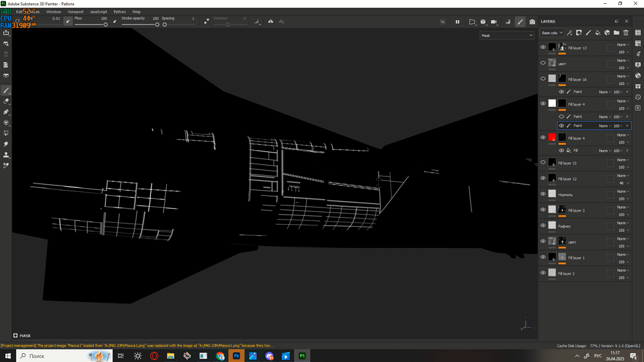The image size is (644, 362).
Task: Select the Eraser tool in left toolbar
Action: coord(6,101)
